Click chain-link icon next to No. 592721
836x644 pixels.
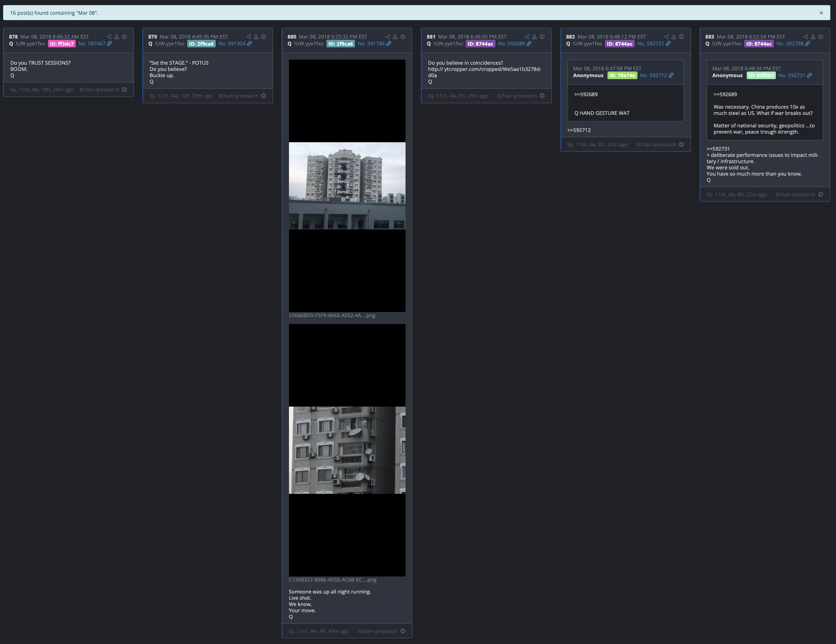668,44
